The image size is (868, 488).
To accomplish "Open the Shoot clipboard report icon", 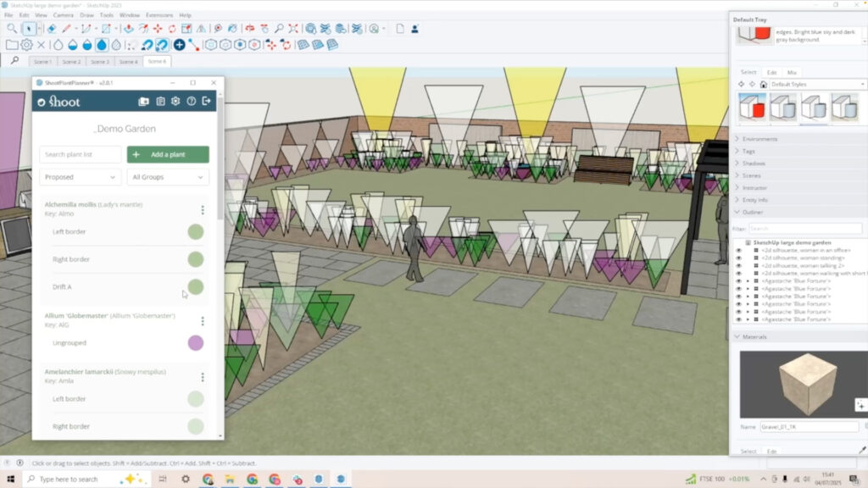I will click(160, 101).
